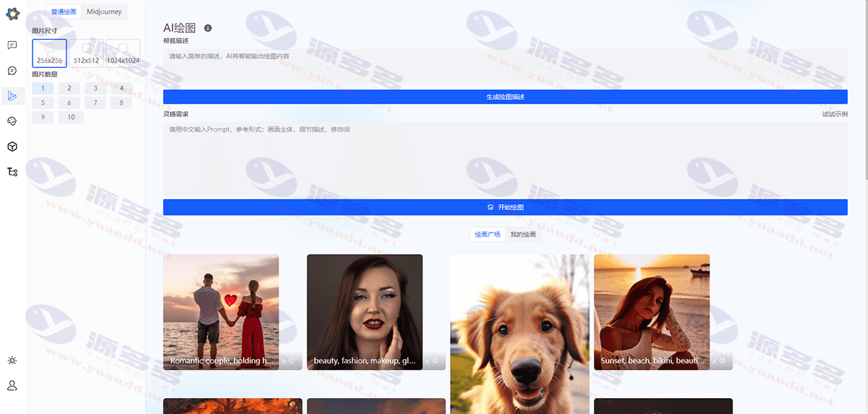
Task: Click the info icon on beauty fashion card
Action: [435, 360]
